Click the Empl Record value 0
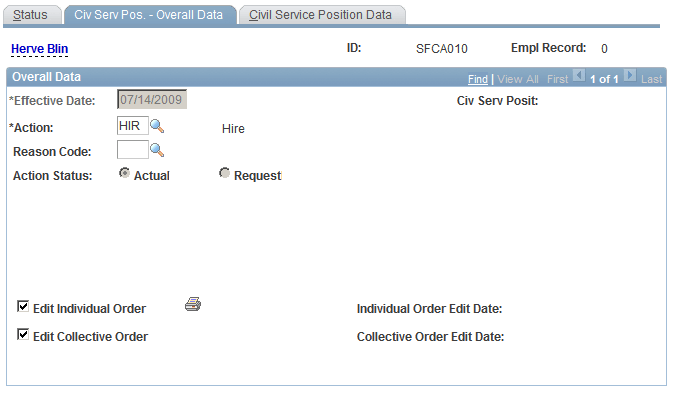Screen dimensions: 687x396 pyautogui.click(x=604, y=49)
